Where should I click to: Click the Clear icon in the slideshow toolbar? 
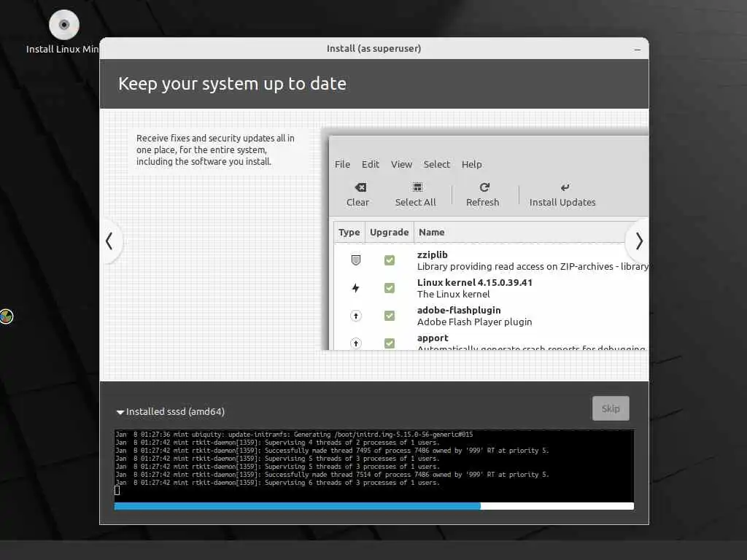(360, 187)
